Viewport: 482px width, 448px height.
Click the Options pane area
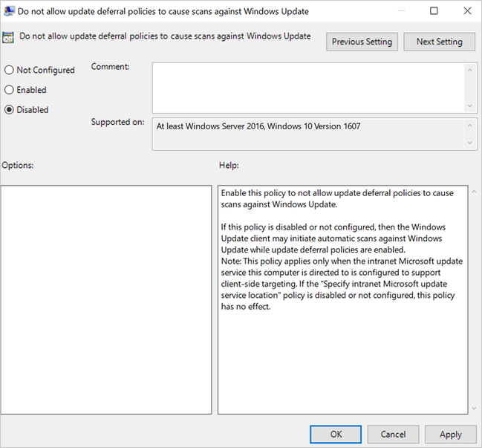tap(106, 300)
